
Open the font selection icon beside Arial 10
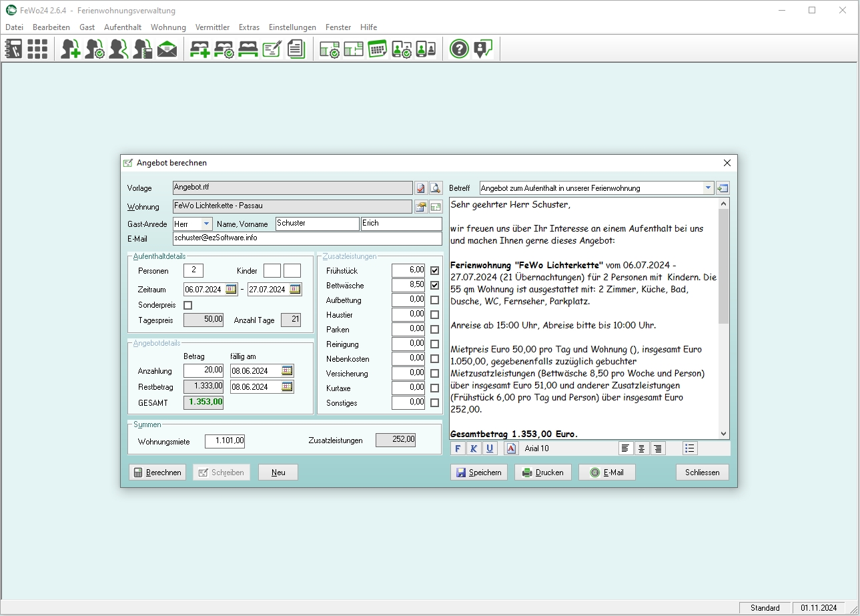point(511,448)
